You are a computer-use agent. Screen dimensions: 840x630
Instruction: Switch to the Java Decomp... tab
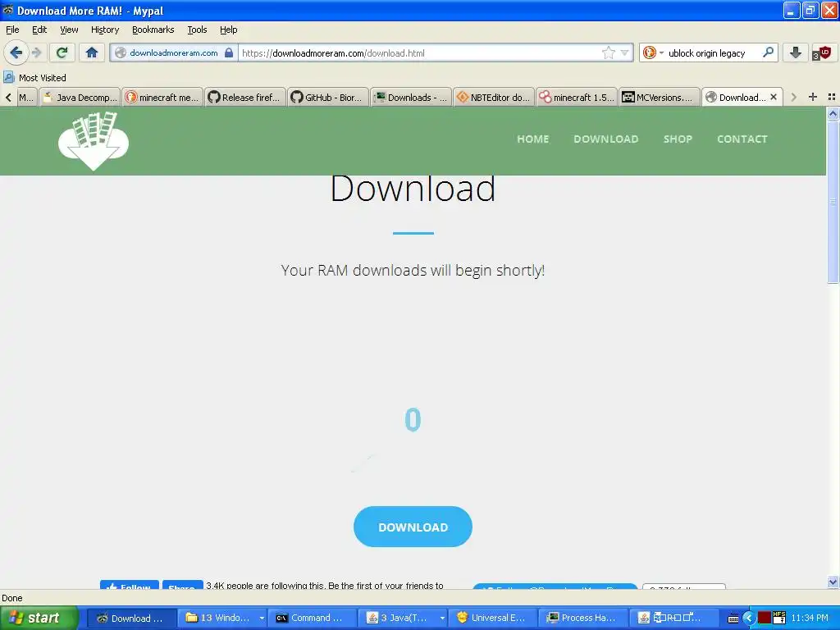80,97
